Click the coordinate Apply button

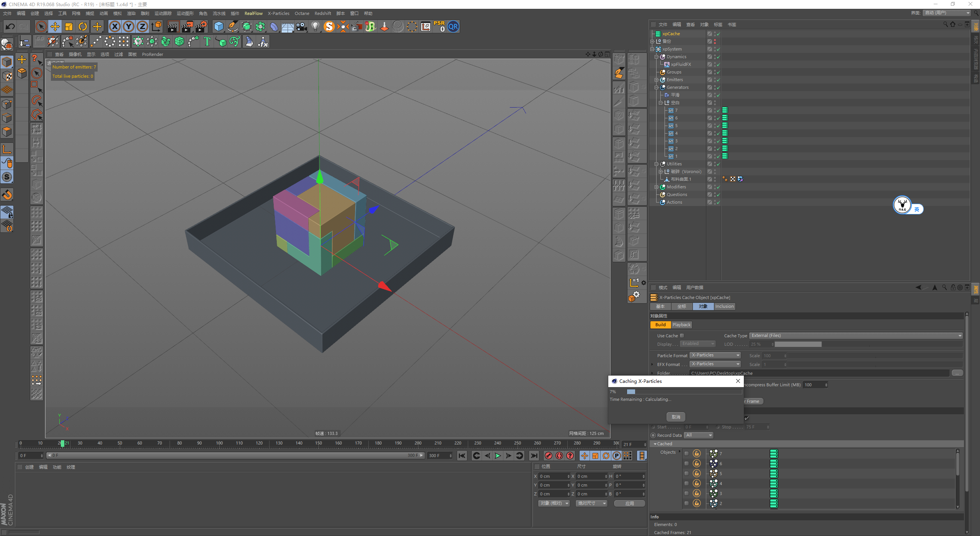(x=629, y=503)
